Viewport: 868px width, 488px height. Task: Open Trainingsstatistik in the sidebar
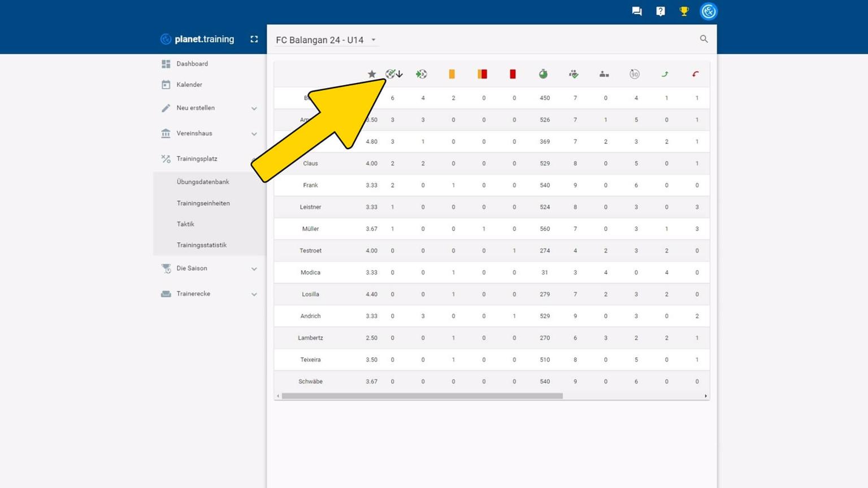(202, 245)
